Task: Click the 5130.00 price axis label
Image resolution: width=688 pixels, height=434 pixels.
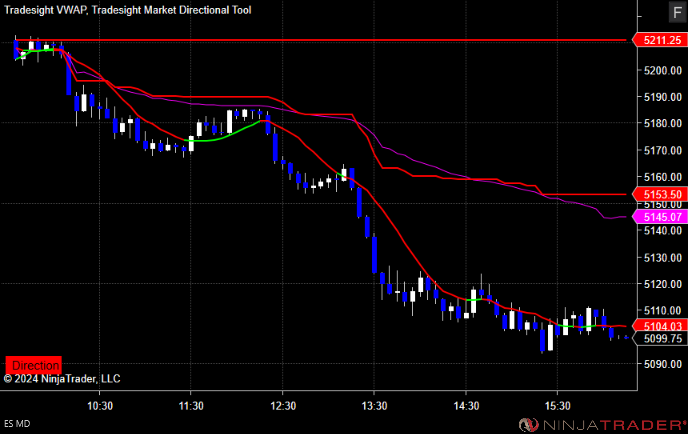Action: (663, 258)
